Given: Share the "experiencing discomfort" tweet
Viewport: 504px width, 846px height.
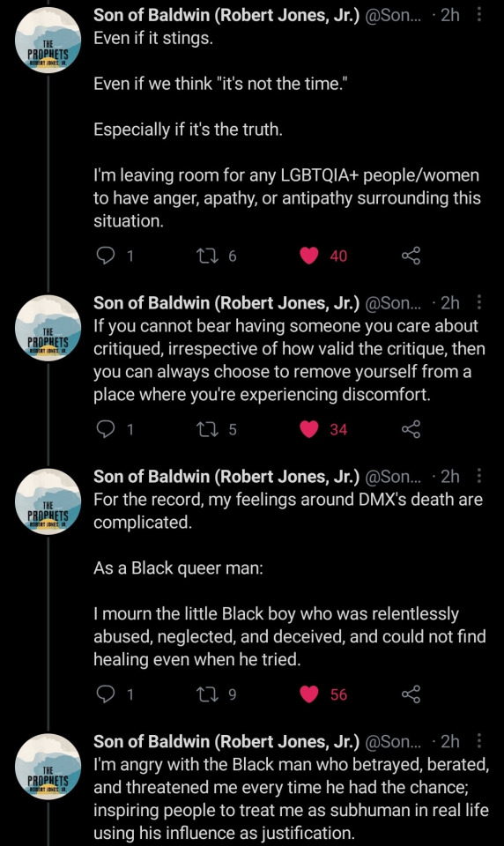Looking at the screenshot, I should [411, 429].
